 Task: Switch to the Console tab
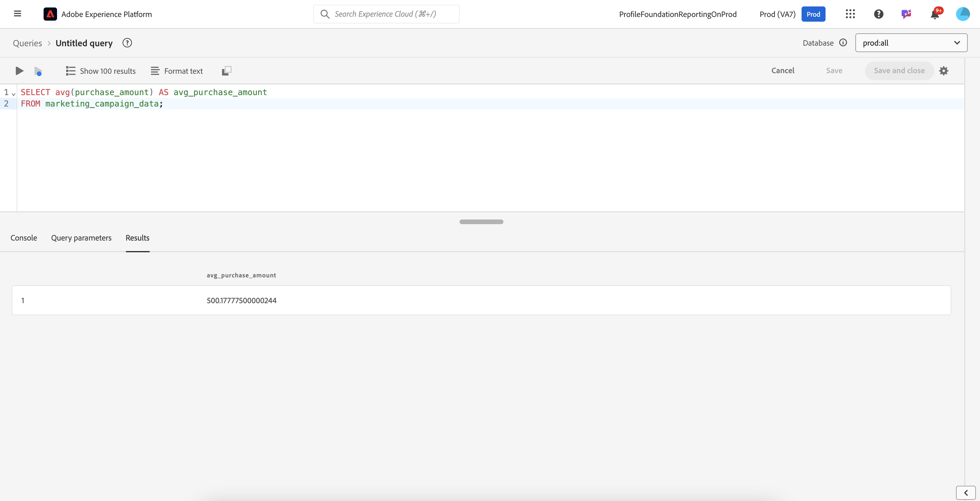click(24, 238)
